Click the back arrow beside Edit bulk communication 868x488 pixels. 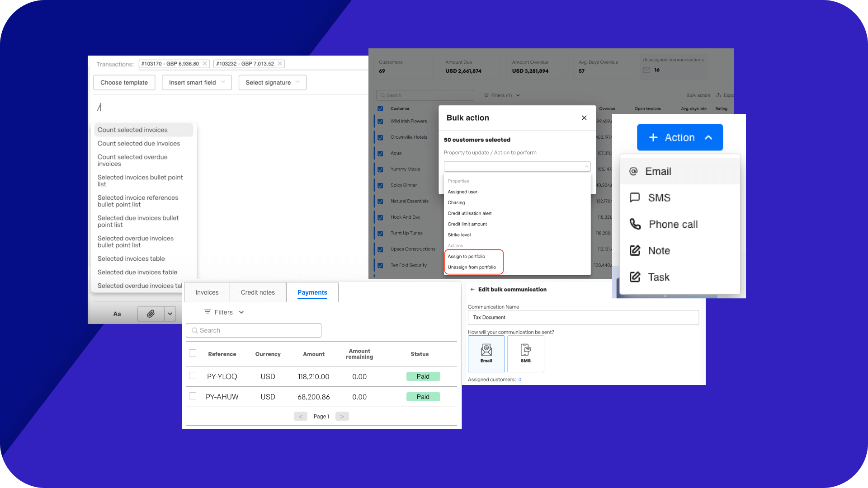point(472,290)
